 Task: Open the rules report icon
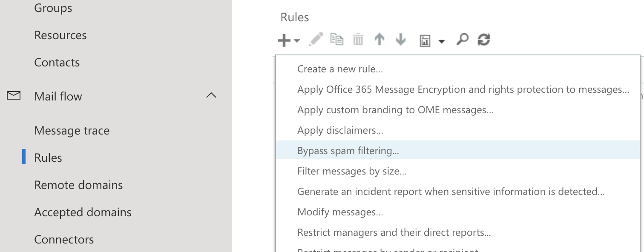point(425,40)
